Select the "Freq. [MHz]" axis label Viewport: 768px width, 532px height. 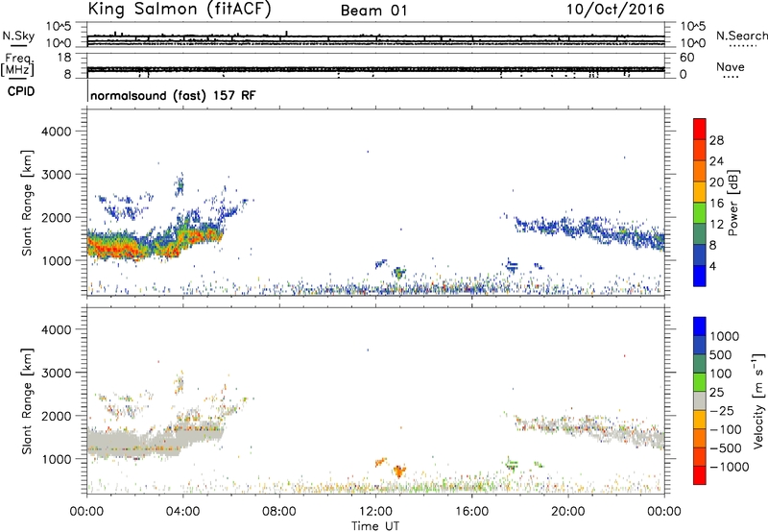tap(18, 65)
